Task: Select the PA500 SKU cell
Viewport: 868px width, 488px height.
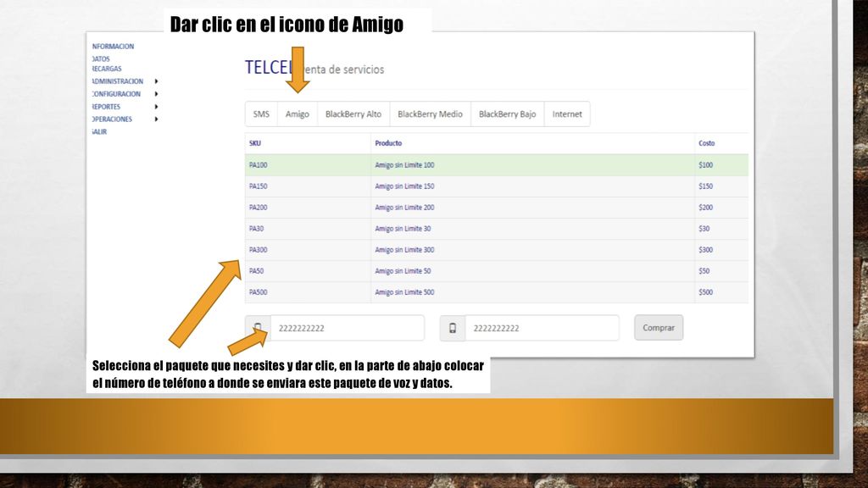Action: tap(308, 292)
